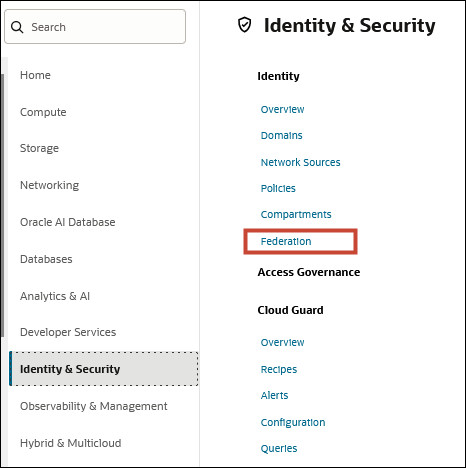Select the Databases menu item
This screenshot has width=466, height=468.
click(x=46, y=259)
